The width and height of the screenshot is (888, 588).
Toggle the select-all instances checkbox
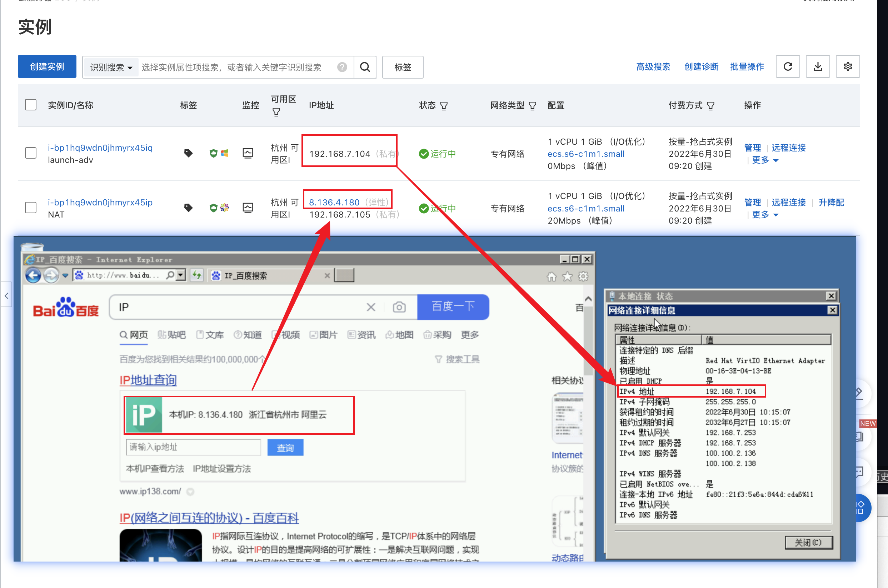(31, 105)
